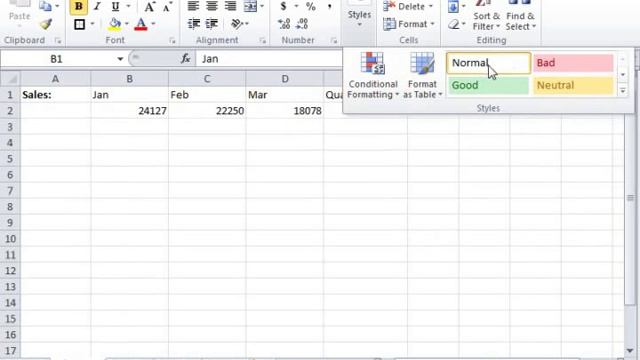This screenshot has width=640, height=360.
Task: Open Format cells menu
Action: coord(409,24)
